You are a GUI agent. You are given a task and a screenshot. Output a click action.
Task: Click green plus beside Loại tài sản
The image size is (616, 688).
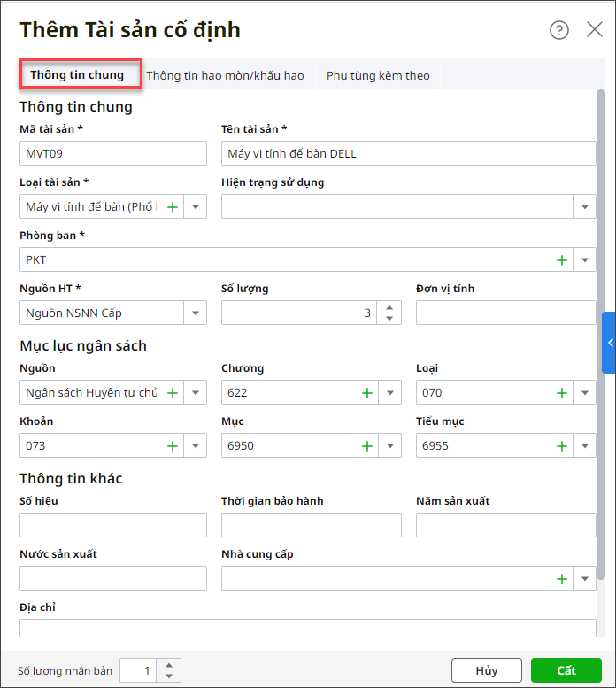point(173,207)
